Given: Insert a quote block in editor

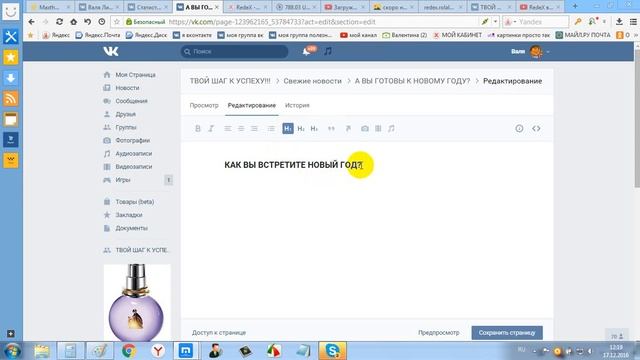Looking at the screenshot, I should coord(331,129).
